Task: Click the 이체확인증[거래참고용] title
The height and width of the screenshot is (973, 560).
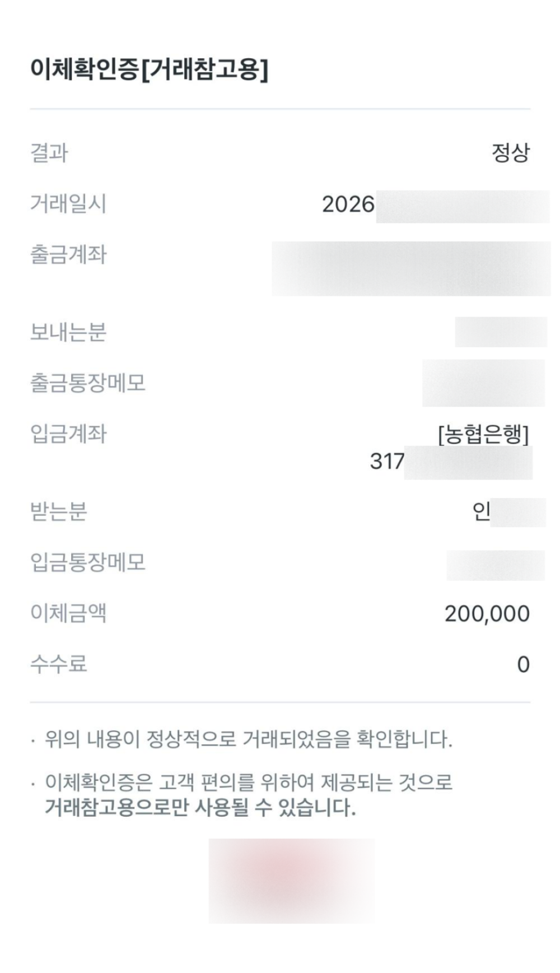Action: [x=149, y=70]
